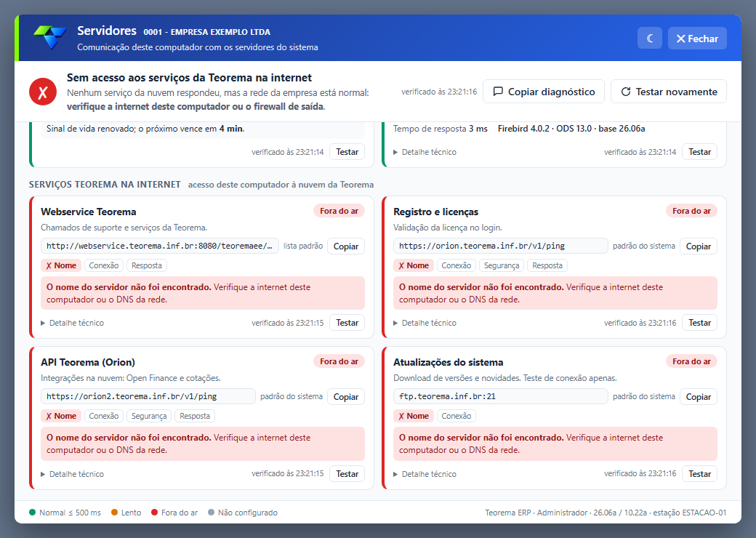Click the red Fora do ar legend entry
Image resolution: width=756 pixels, height=538 pixels.
174,513
